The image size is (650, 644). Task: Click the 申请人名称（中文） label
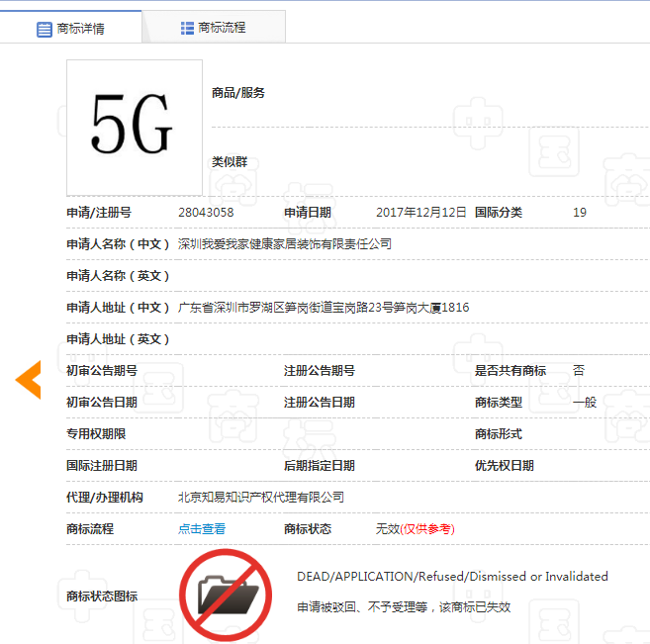[118, 244]
